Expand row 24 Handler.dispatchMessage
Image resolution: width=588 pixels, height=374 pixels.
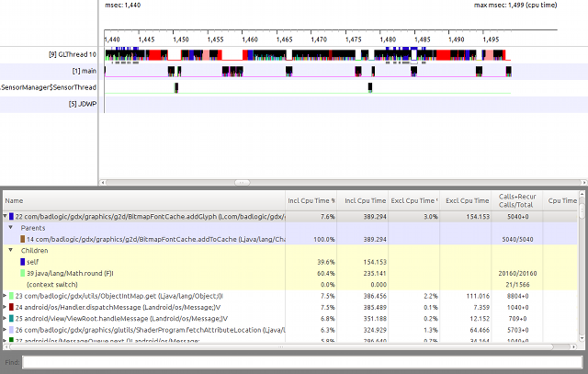tap(5, 307)
